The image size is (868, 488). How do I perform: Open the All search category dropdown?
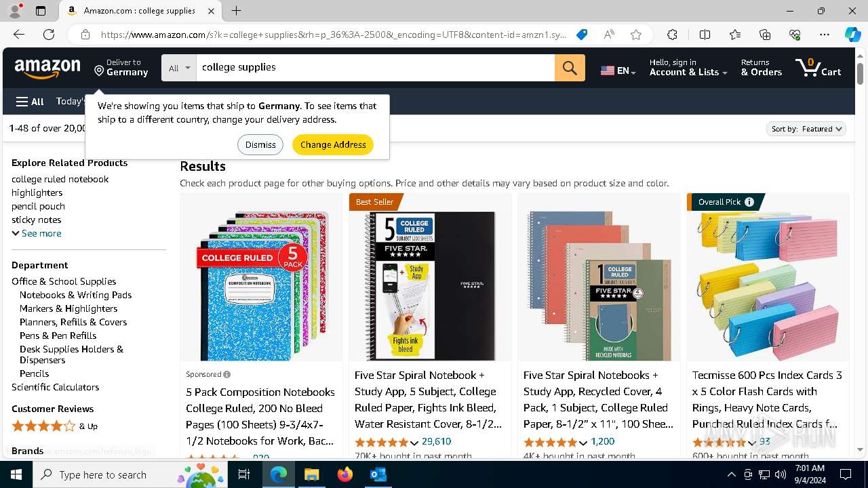(179, 68)
